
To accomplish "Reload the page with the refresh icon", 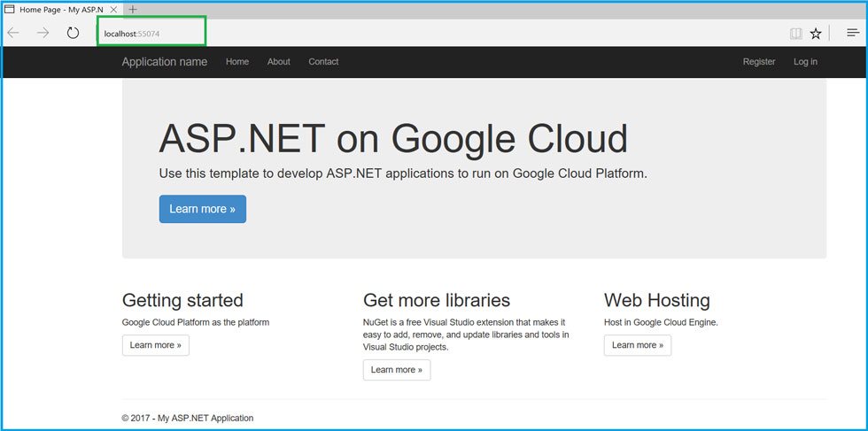I will click(x=73, y=34).
